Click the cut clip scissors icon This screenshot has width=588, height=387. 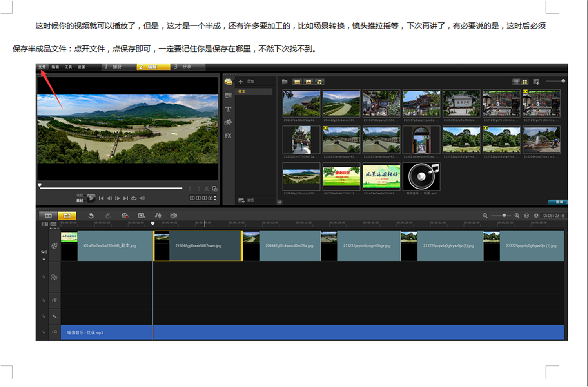click(207, 189)
